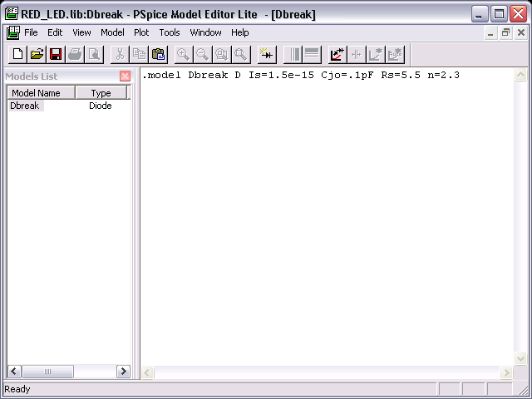Click the grayed single curve plot icon
This screenshot has width=532, height=399.
376,54
